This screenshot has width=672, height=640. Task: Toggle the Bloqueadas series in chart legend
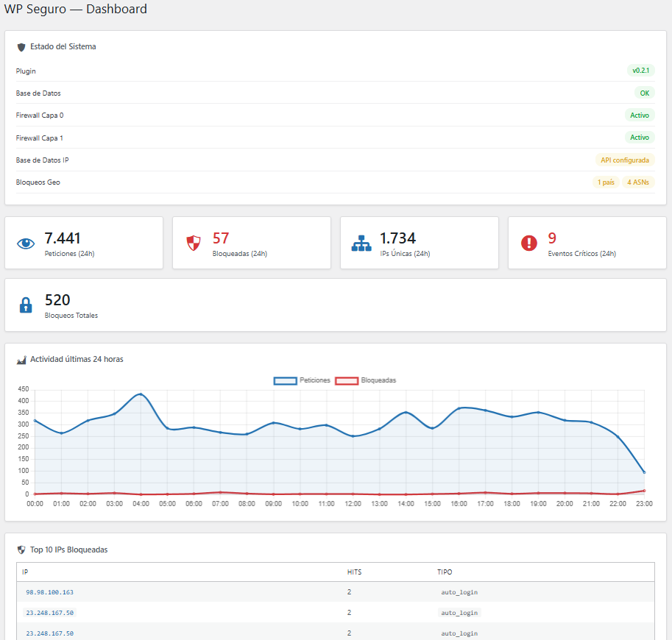[x=366, y=380]
